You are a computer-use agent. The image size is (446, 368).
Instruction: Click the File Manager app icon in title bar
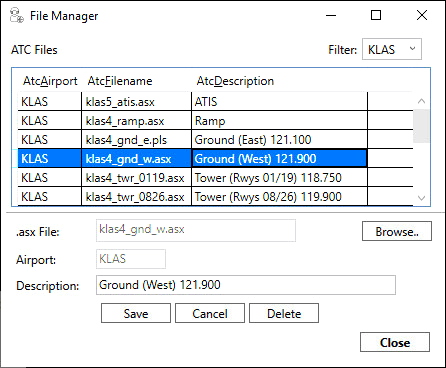click(x=16, y=16)
